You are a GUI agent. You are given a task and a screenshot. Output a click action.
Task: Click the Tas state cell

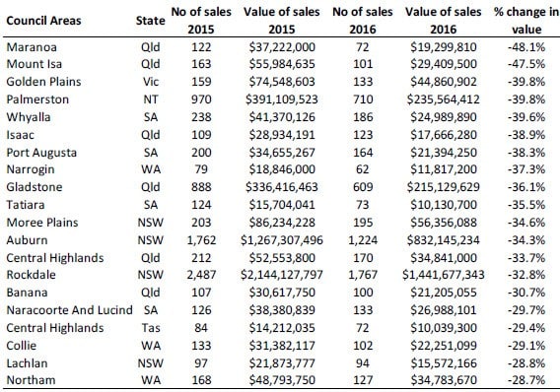[x=151, y=328]
